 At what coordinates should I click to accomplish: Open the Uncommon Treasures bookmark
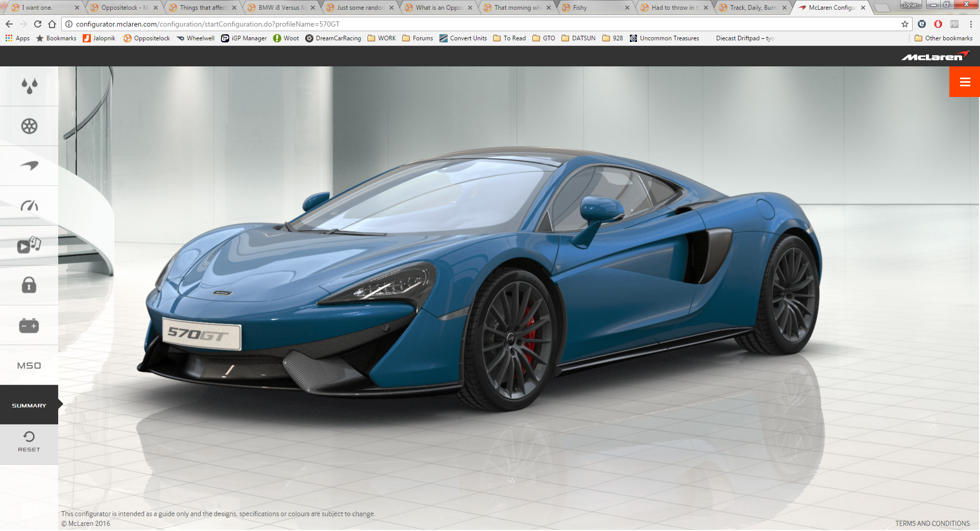665,38
